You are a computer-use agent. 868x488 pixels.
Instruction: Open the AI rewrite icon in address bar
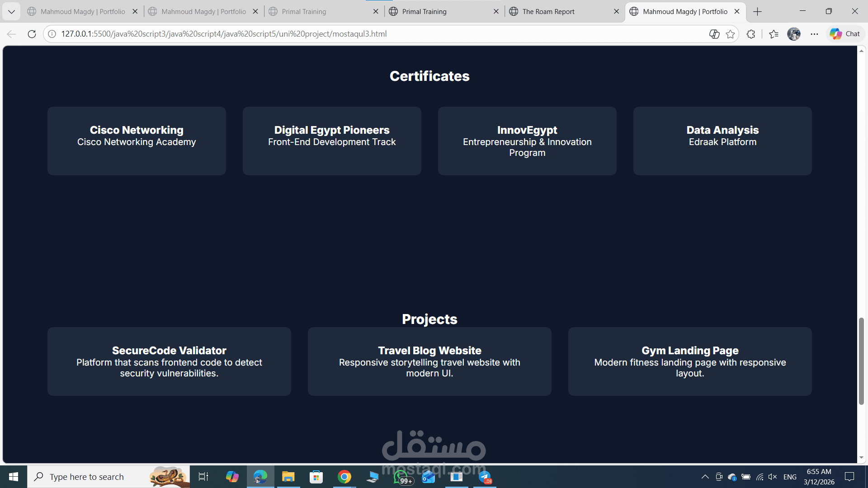(x=714, y=34)
